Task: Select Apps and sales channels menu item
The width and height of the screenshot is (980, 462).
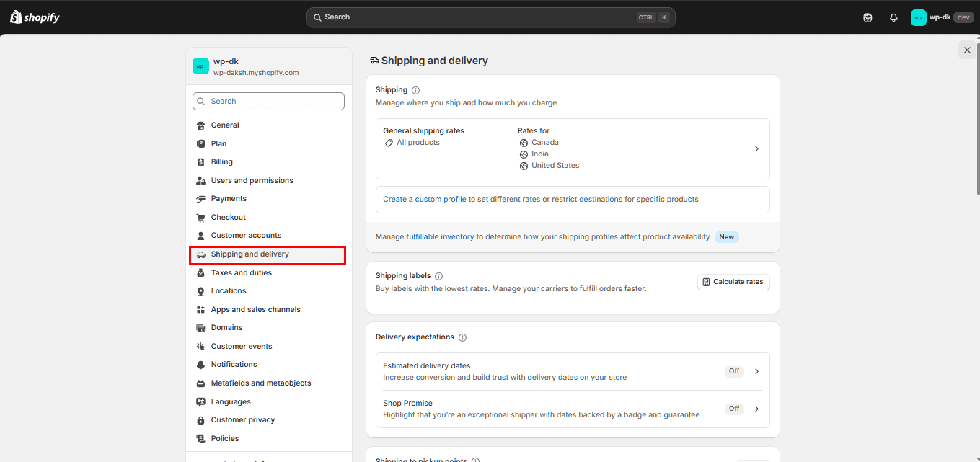Action: tap(255, 309)
